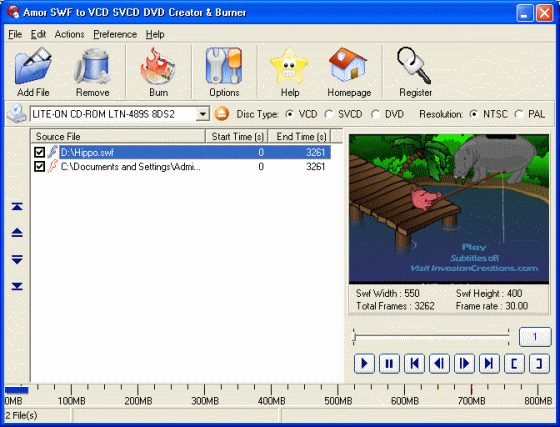The height and width of the screenshot is (427, 560).
Task: Open the Edit menu
Action: tap(38, 34)
